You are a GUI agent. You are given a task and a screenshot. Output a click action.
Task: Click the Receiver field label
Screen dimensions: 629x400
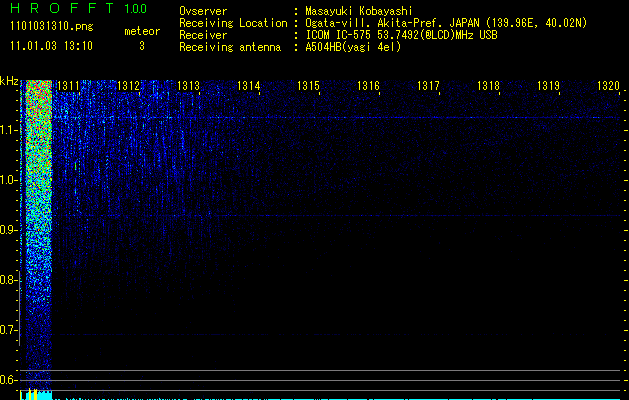203,35
